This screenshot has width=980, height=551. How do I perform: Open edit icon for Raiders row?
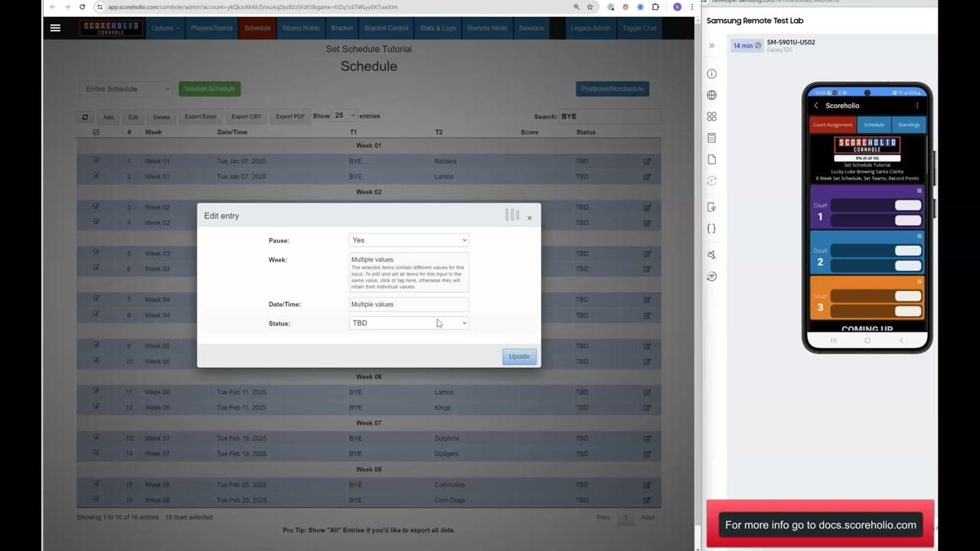pyautogui.click(x=647, y=161)
